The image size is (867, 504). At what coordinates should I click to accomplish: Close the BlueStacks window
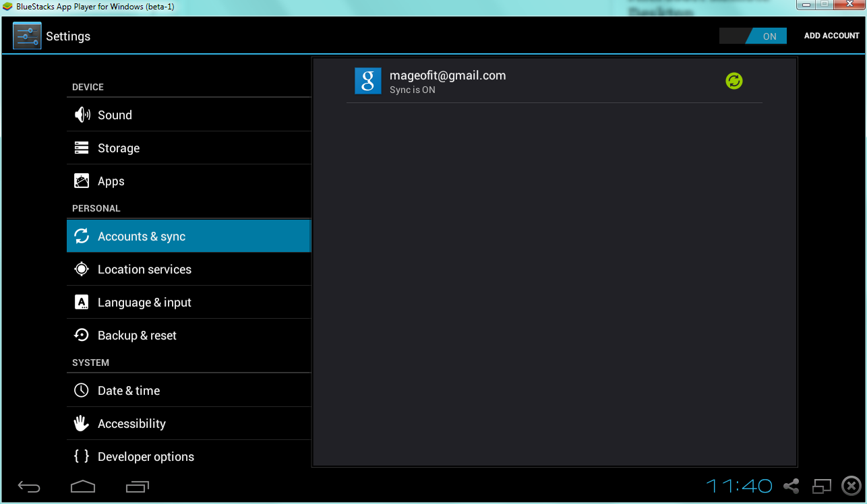pyautogui.click(x=848, y=5)
